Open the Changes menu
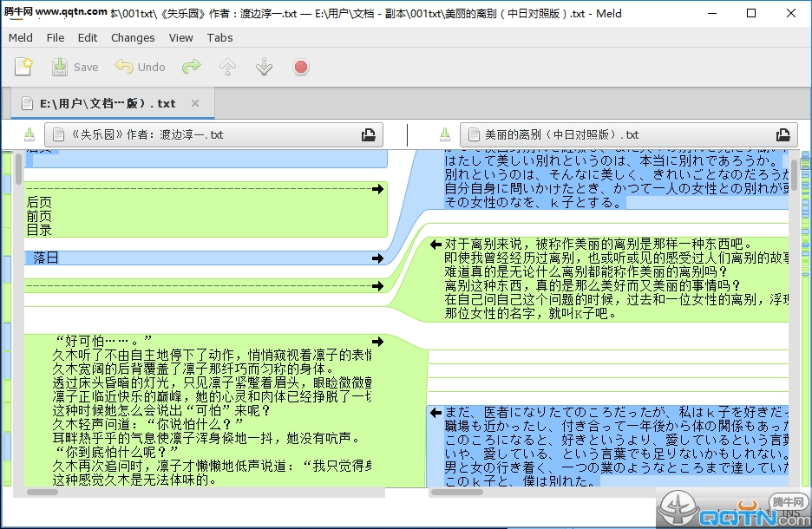This screenshot has width=812, height=529. click(132, 37)
